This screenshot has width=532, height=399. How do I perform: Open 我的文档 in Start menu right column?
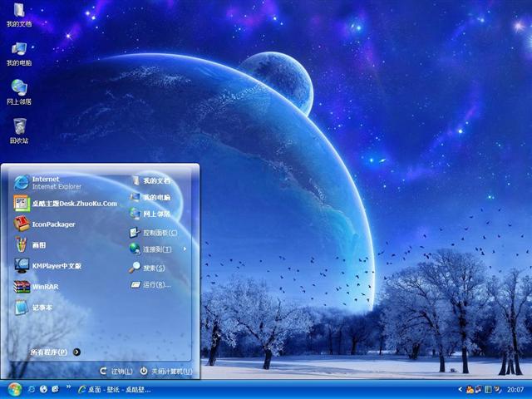150,181
